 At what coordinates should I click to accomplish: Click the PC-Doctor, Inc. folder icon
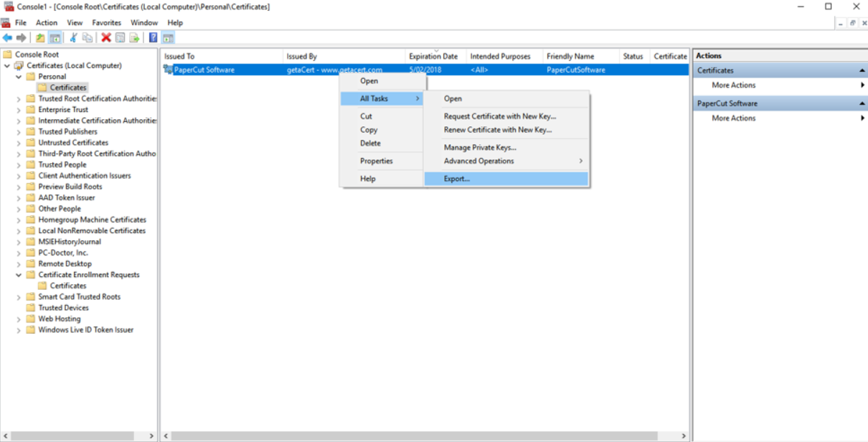point(31,253)
